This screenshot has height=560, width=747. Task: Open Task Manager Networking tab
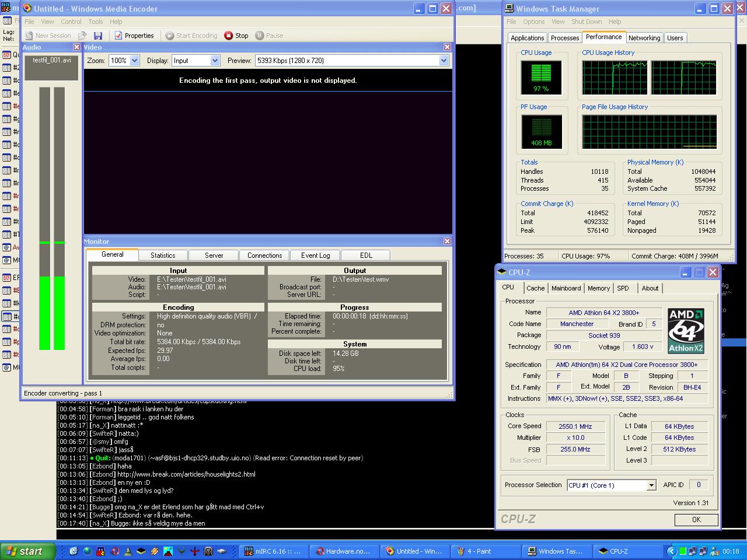tap(644, 38)
